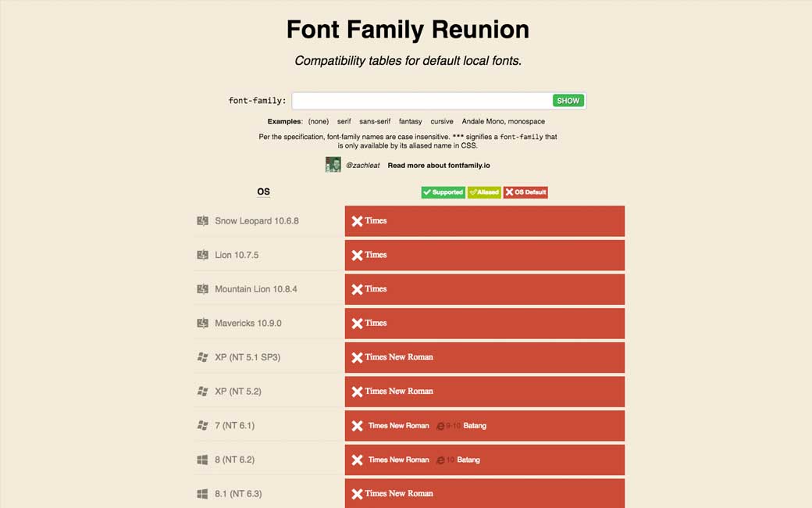The image size is (812, 508).
Task: Click the OS column header
Action: 264,192
